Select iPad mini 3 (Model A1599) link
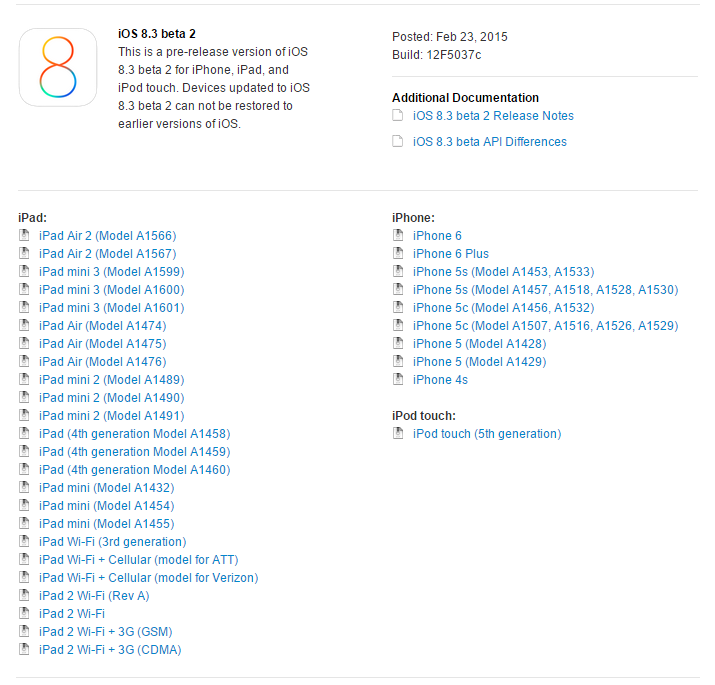715x685 pixels. click(x=112, y=272)
